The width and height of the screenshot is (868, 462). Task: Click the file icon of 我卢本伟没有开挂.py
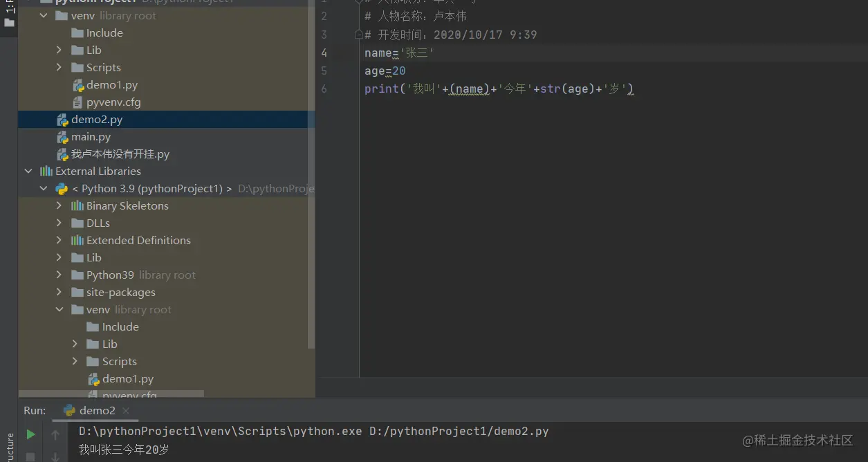pyautogui.click(x=63, y=154)
